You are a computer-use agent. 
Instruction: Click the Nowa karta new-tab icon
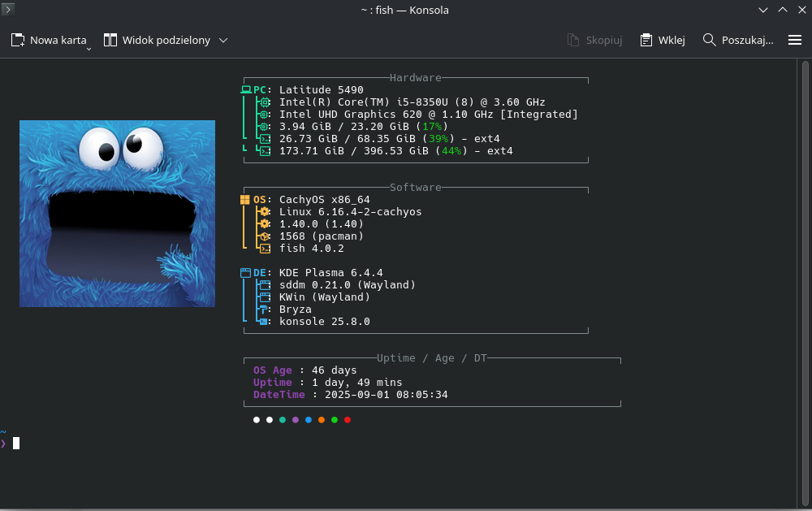pyautogui.click(x=18, y=40)
